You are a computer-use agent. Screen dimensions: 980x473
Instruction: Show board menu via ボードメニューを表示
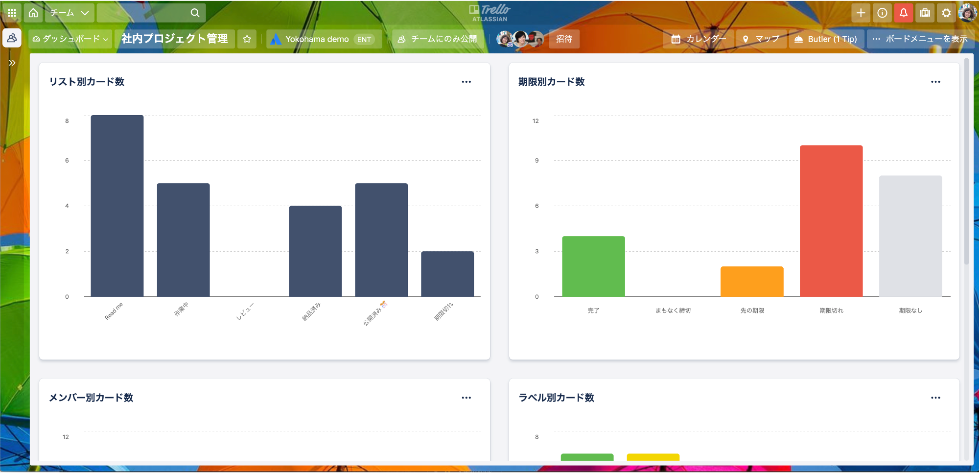tap(920, 39)
